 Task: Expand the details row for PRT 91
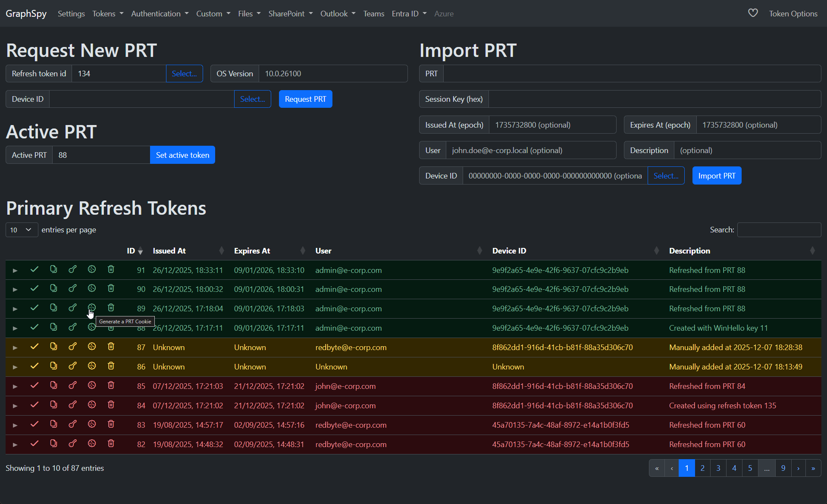coord(15,270)
